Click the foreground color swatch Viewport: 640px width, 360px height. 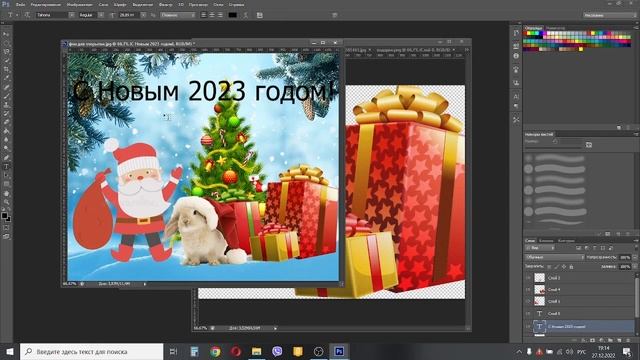click(4, 215)
